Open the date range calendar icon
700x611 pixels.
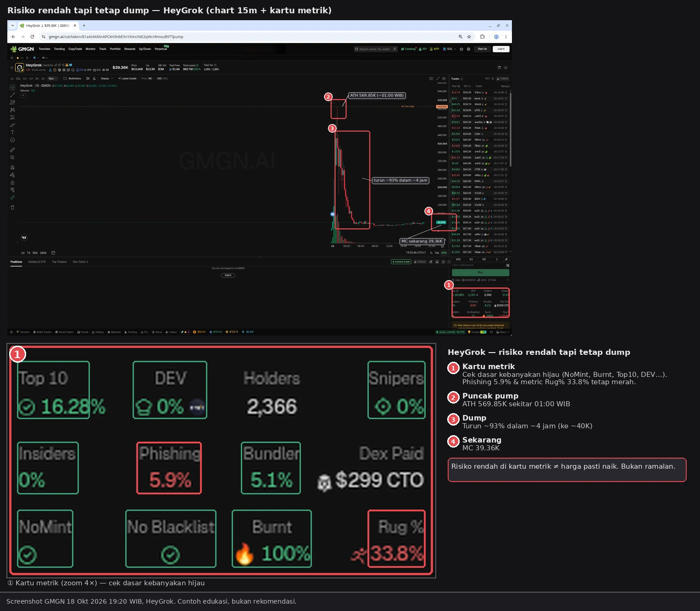pos(53,253)
